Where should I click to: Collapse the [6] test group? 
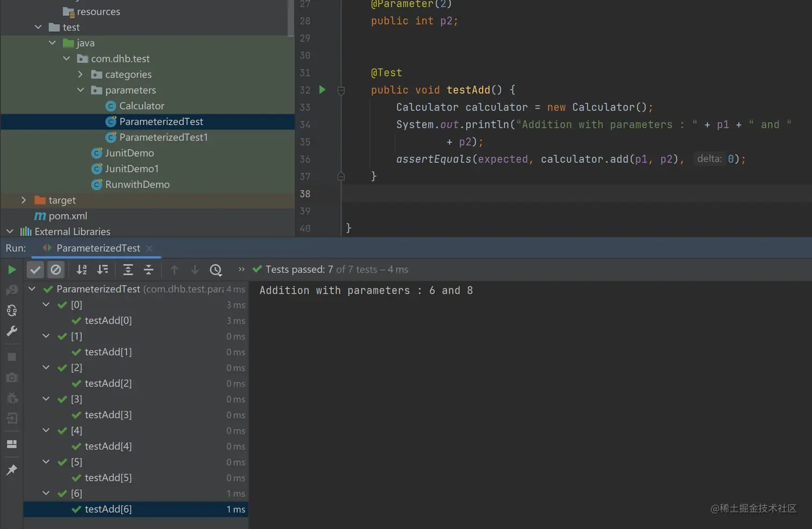coord(46,493)
